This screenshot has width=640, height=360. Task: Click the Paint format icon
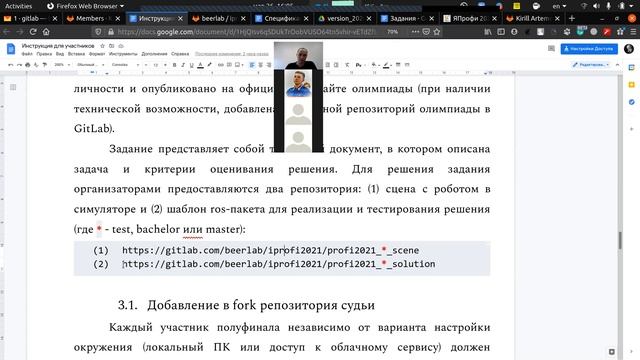point(45,65)
